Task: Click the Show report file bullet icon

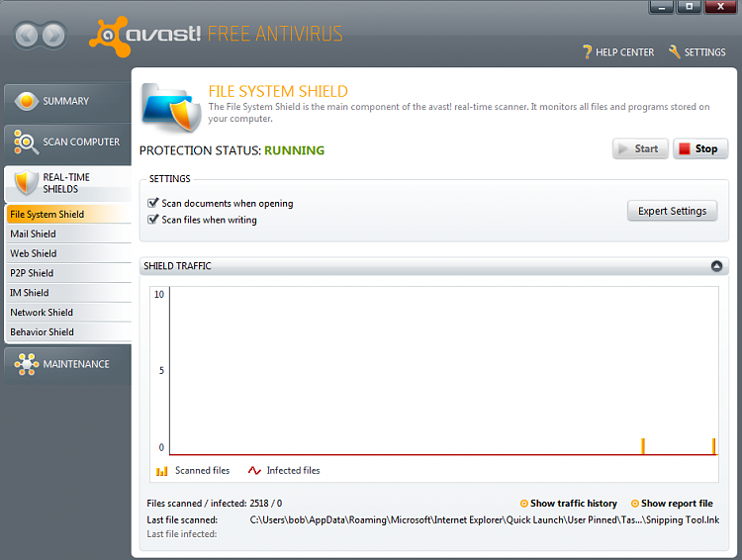Action: coord(635,504)
